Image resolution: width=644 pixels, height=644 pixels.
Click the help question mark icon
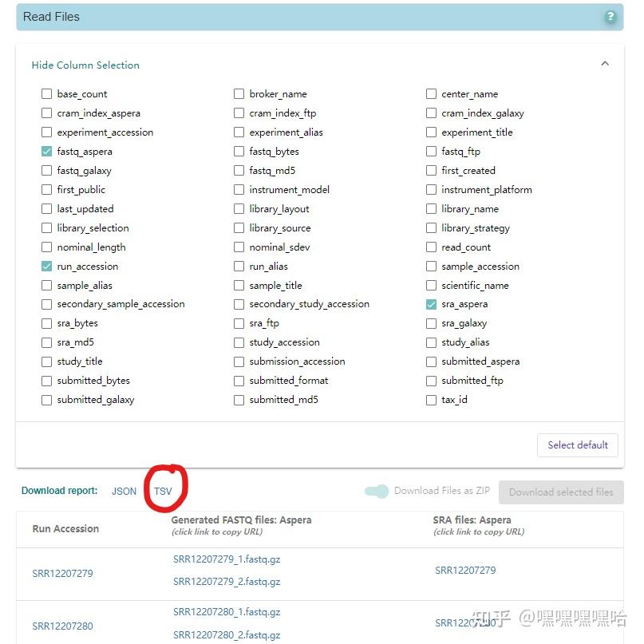coord(610,17)
